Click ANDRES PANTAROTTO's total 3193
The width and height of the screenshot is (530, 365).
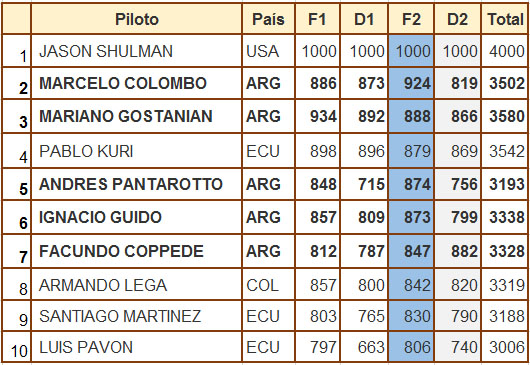pos(505,184)
